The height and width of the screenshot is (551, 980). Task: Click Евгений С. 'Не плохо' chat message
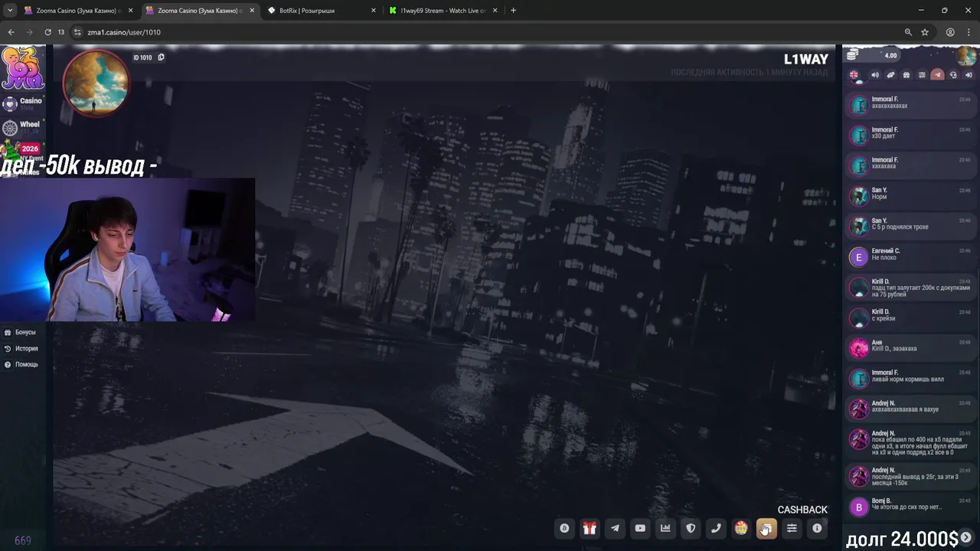tap(910, 257)
